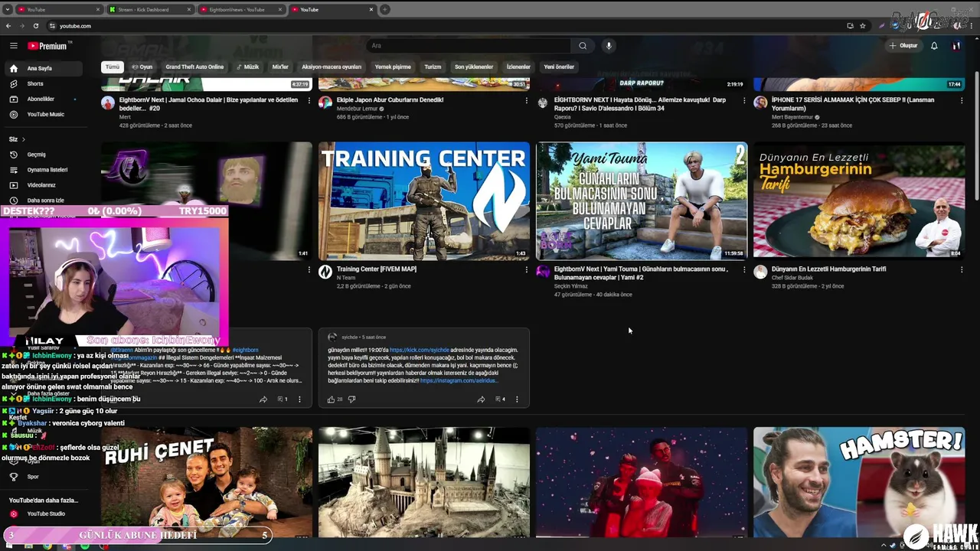Click the Mendebur Lemur channel avatar

pyautogui.click(x=325, y=102)
